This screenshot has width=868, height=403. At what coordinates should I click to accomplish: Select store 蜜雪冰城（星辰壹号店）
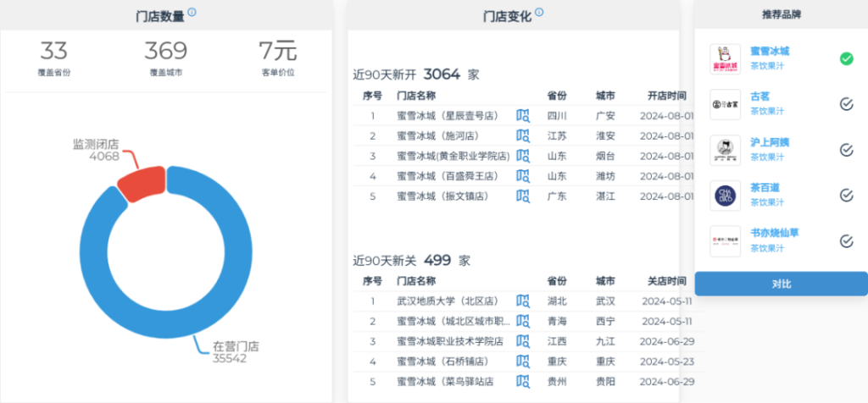click(448, 116)
